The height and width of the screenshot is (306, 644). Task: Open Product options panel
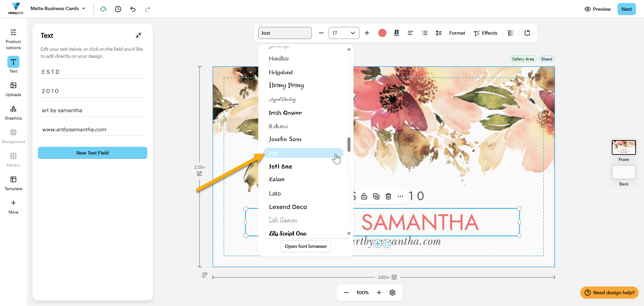coord(13,39)
